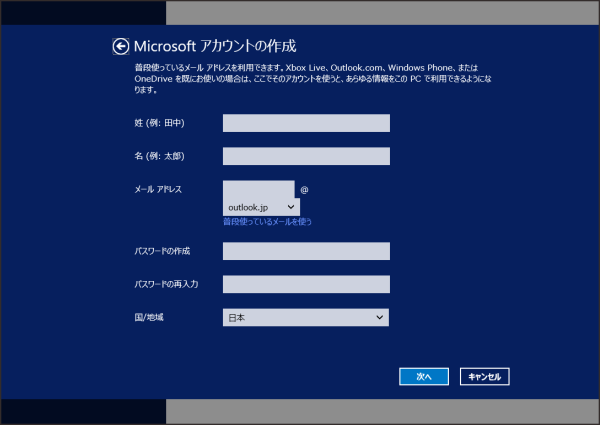The height and width of the screenshot is (425, 600).
Task: Click the 普段使っているメールを使う link
Action: point(267,222)
